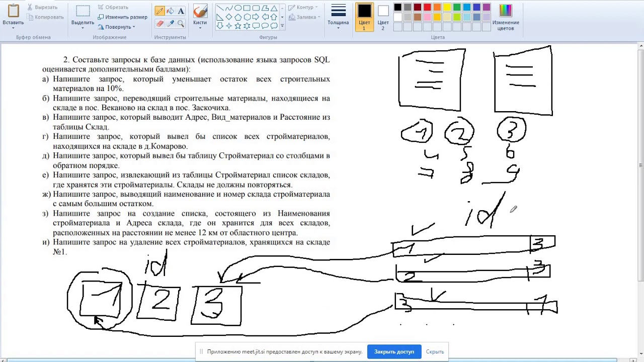Viewport: 644px width, 362px height.
Task: Choose the Four-point star shape
Action: pos(229,26)
